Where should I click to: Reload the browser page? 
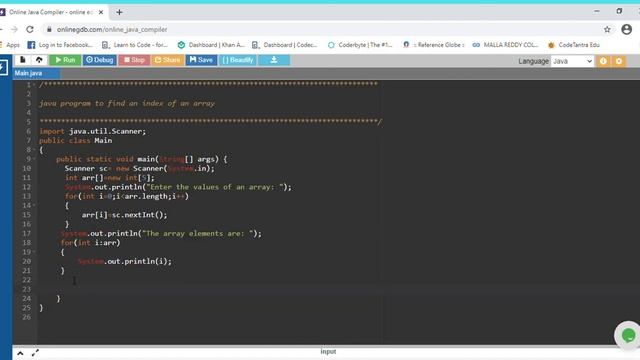tap(30, 29)
